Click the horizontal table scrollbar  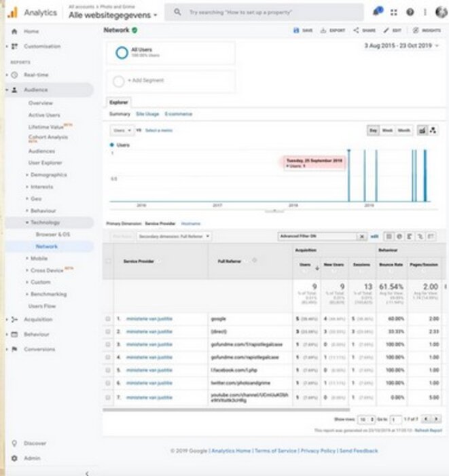(x=226, y=410)
